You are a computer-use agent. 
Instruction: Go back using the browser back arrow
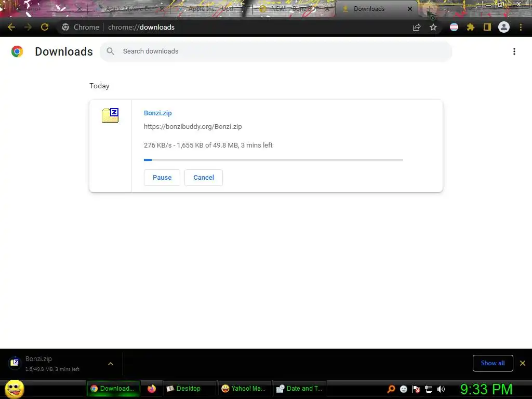point(11,27)
